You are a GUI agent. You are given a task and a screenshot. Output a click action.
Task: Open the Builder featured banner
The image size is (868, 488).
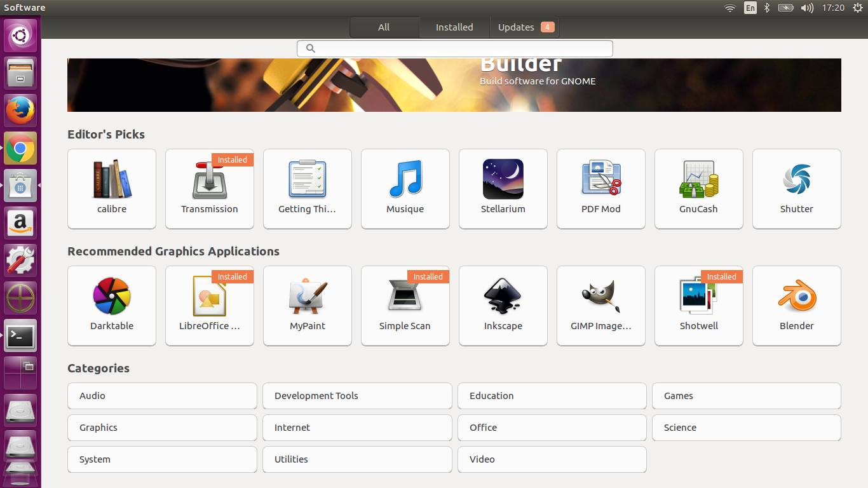pyautogui.click(x=454, y=85)
